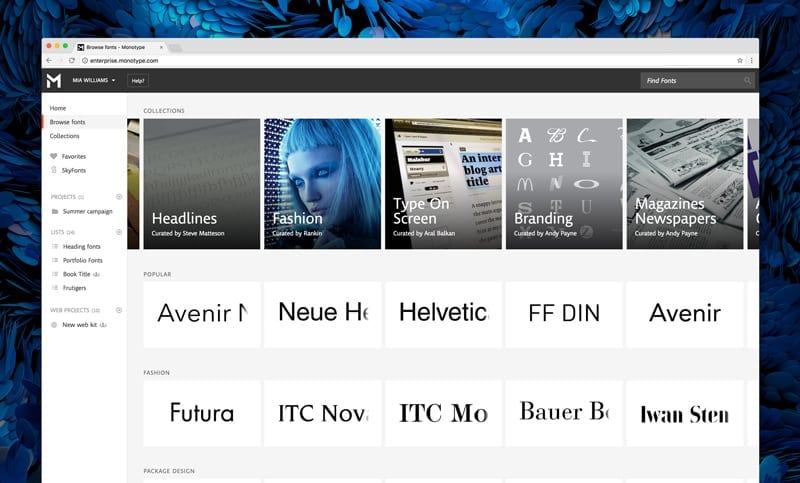The height and width of the screenshot is (483, 800).
Task: Open SkyFonts in the sidebar
Action: pyautogui.click(x=74, y=170)
